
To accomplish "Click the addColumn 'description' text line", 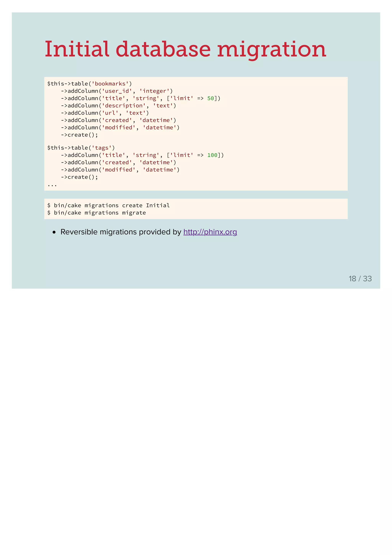I will click(x=118, y=106).
